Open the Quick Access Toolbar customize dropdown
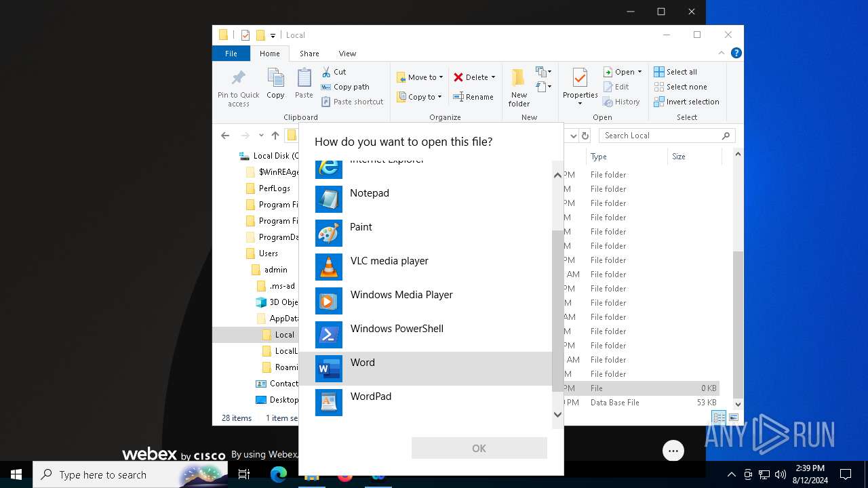Image resolution: width=868 pixels, height=488 pixels. (273, 35)
